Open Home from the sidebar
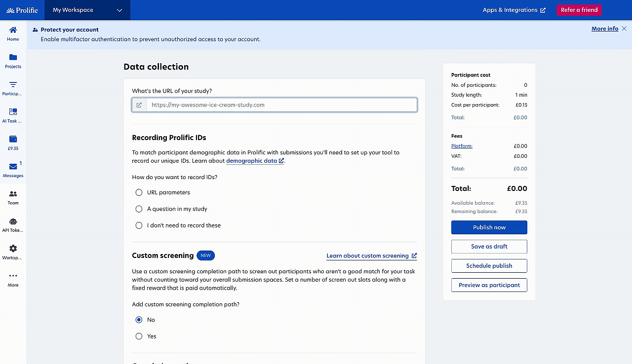 (x=13, y=34)
